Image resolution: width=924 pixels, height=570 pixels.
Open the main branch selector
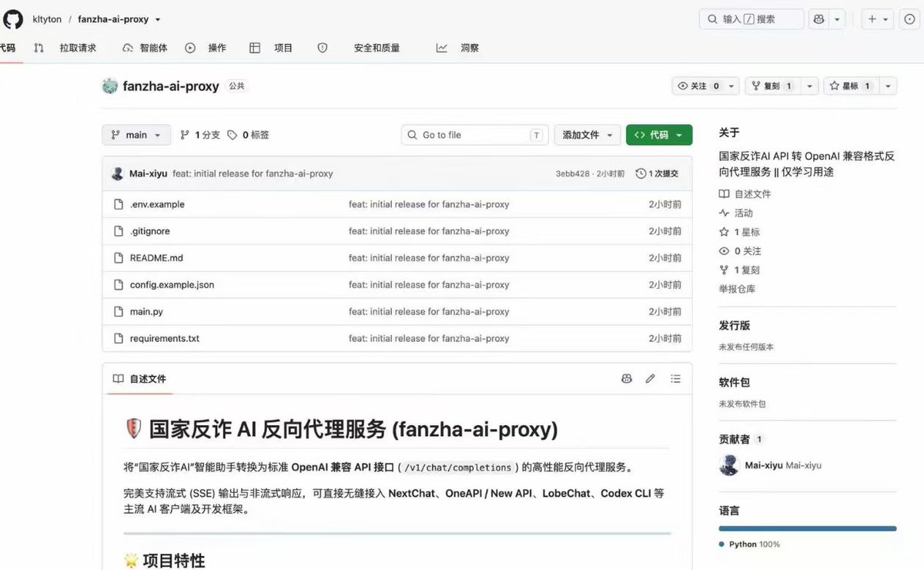pyautogui.click(x=136, y=135)
